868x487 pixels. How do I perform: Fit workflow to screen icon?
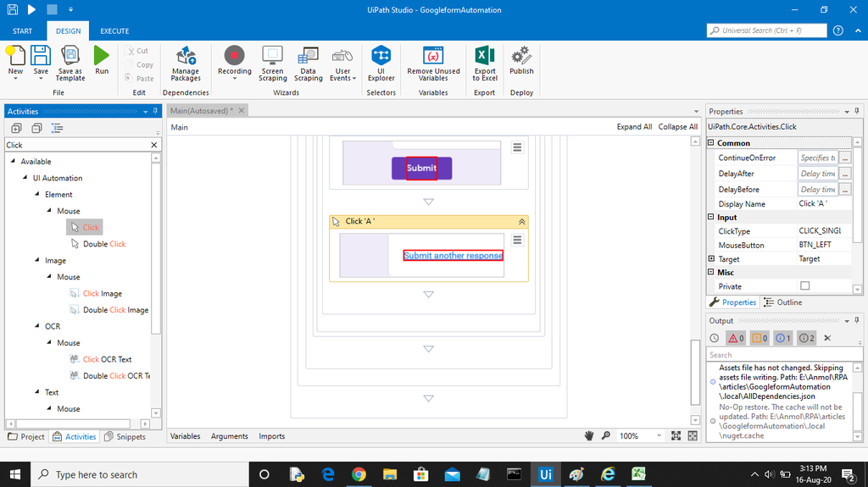click(676, 436)
